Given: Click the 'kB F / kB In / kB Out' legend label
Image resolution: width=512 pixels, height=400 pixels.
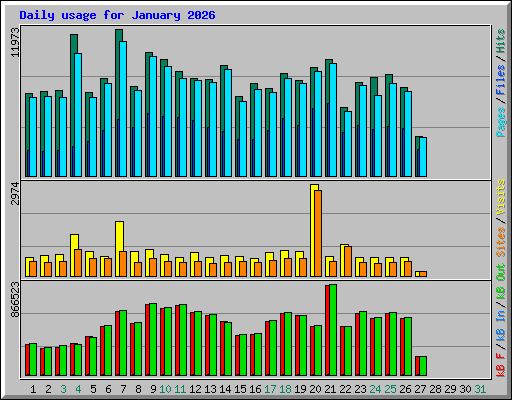Looking at the screenshot, I should 500,320.
